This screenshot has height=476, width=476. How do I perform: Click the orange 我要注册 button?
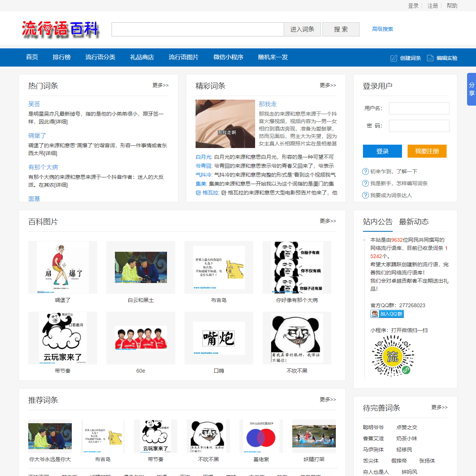pyautogui.click(x=427, y=151)
